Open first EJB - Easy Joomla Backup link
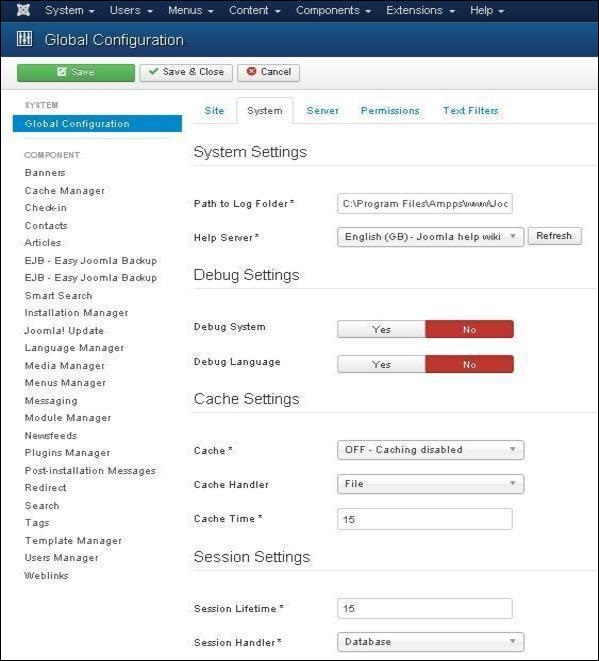This screenshot has width=599, height=661. tap(91, 261)
